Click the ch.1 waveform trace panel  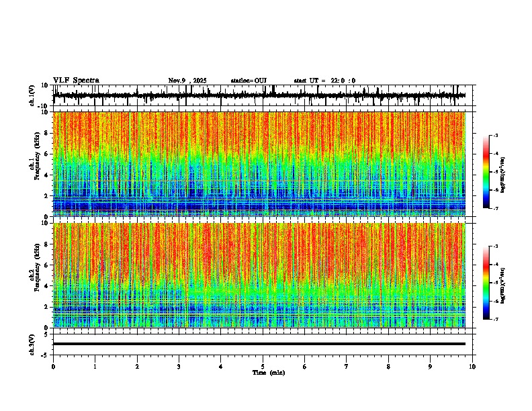[263, 95]
